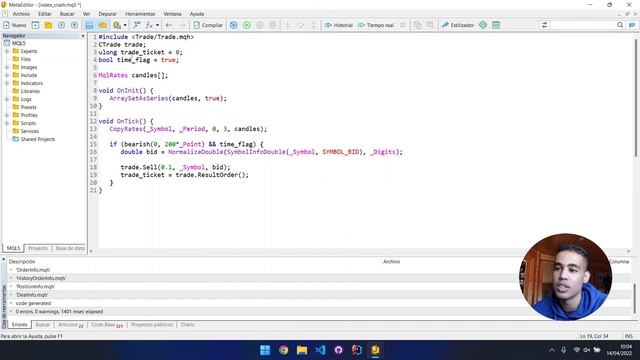This screenshot has height=360, width=640.
Task: Start debugging on real data (green play)
Action: click(247, 25)
